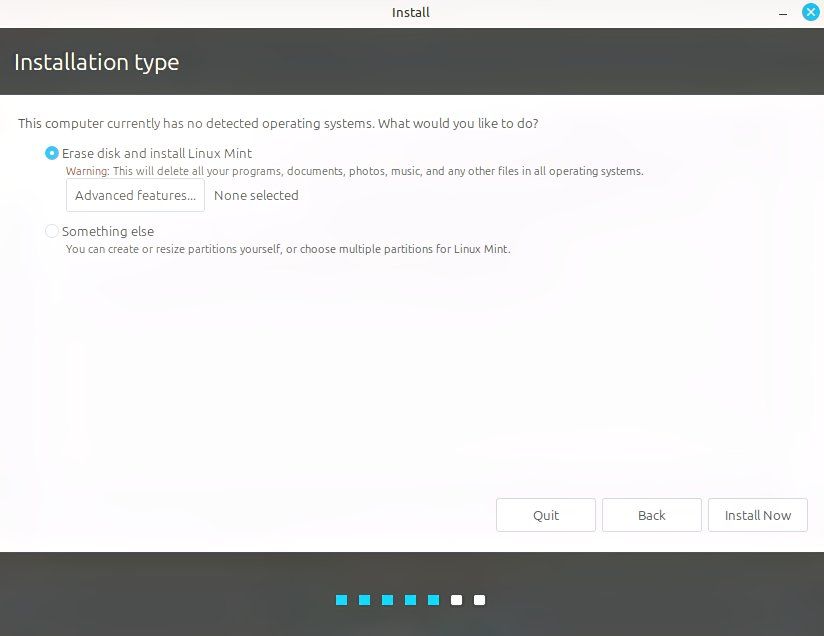Click the erase disk warning text
824x636 pixels.
click(x=355, y=171)
